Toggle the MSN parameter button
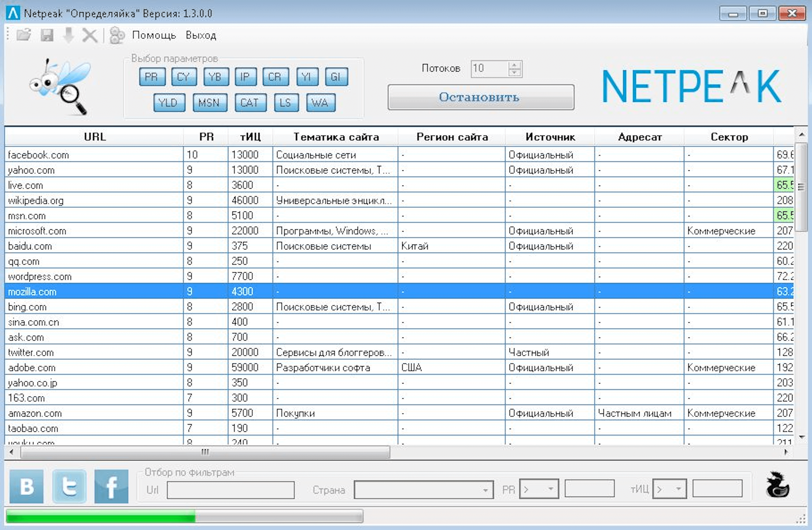812x530 pixels. click(x=210, y=103)
